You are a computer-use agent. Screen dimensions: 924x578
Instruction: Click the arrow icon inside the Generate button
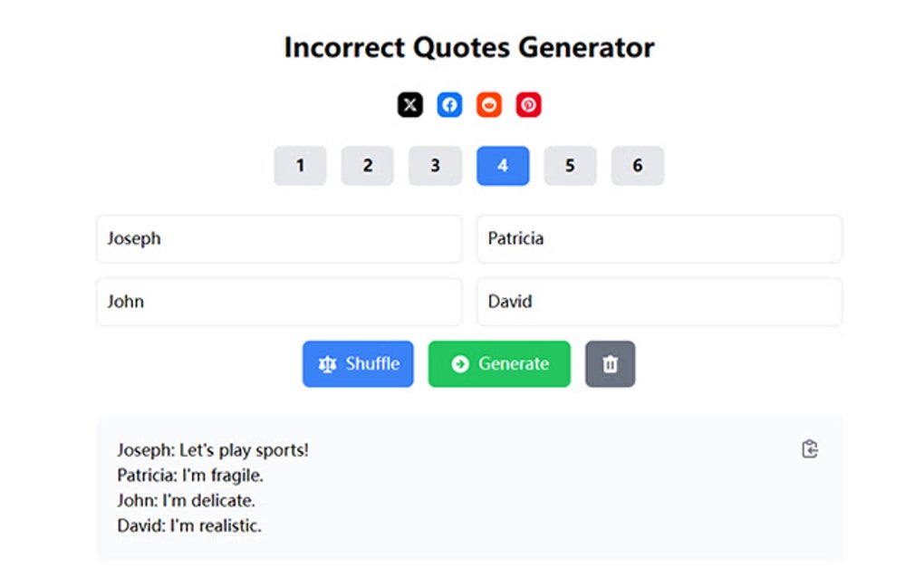458,363
